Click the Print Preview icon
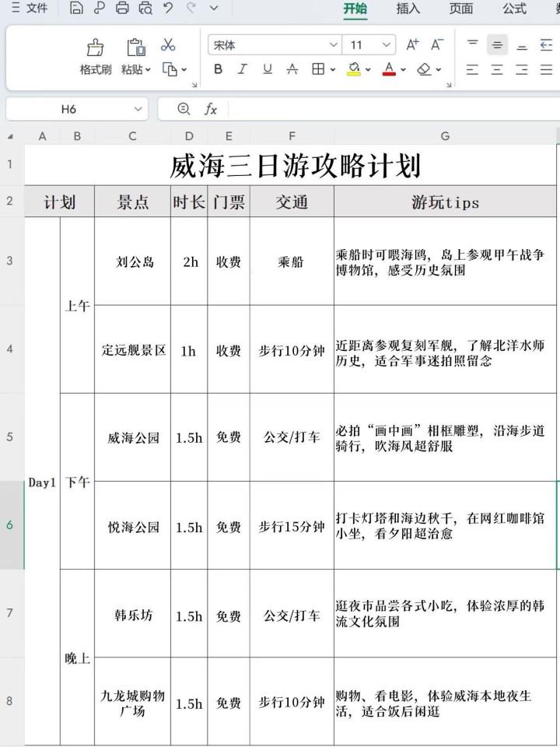This screenshot has width=560, height=747. click(x=145, y=9)
